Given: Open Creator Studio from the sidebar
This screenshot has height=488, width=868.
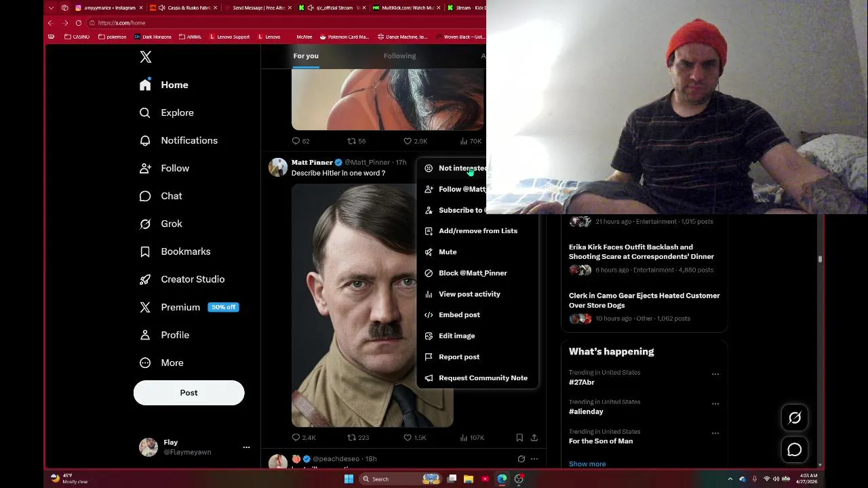Looking at the screenshot, I should tap(182, 279).
